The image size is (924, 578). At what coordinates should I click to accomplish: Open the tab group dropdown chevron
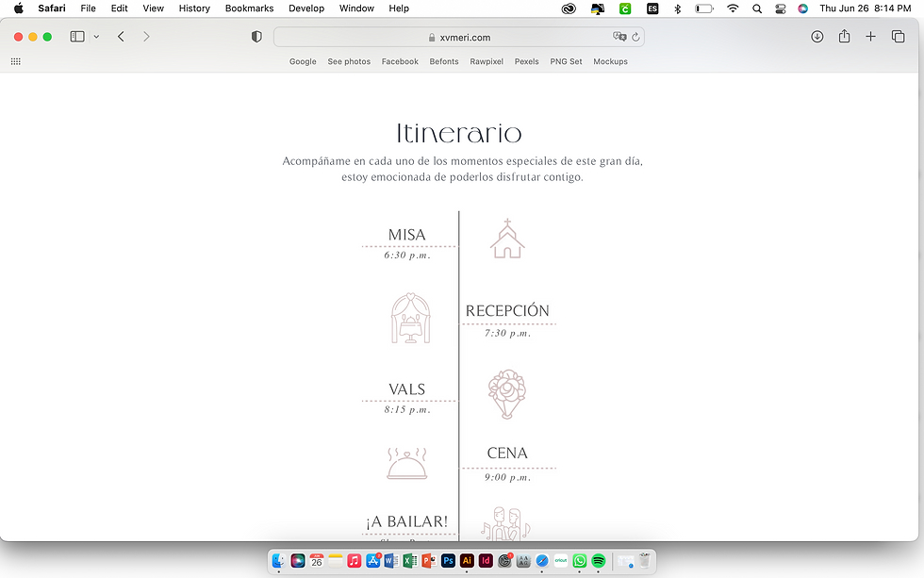coord(96,37)
